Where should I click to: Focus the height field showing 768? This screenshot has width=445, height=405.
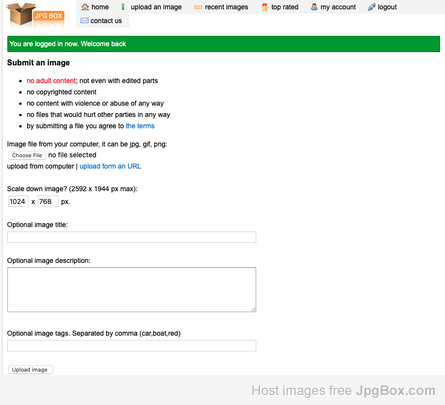click(48, 202)
